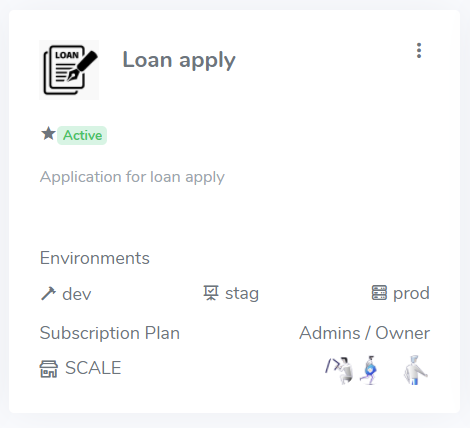470x428 pixels.
Task: Toggle the favorite star icon
Action: tap(48, 134)
